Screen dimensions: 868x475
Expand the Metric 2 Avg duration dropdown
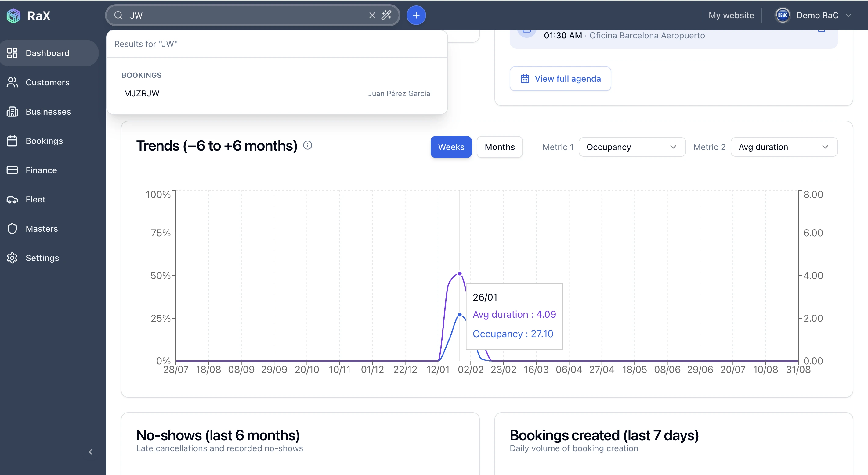tap(784, 147)
